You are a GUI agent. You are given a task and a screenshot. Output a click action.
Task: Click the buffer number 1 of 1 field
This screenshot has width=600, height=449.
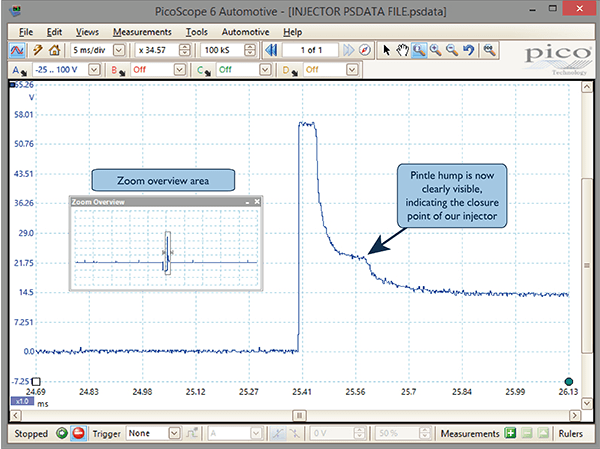pos(311,50)
